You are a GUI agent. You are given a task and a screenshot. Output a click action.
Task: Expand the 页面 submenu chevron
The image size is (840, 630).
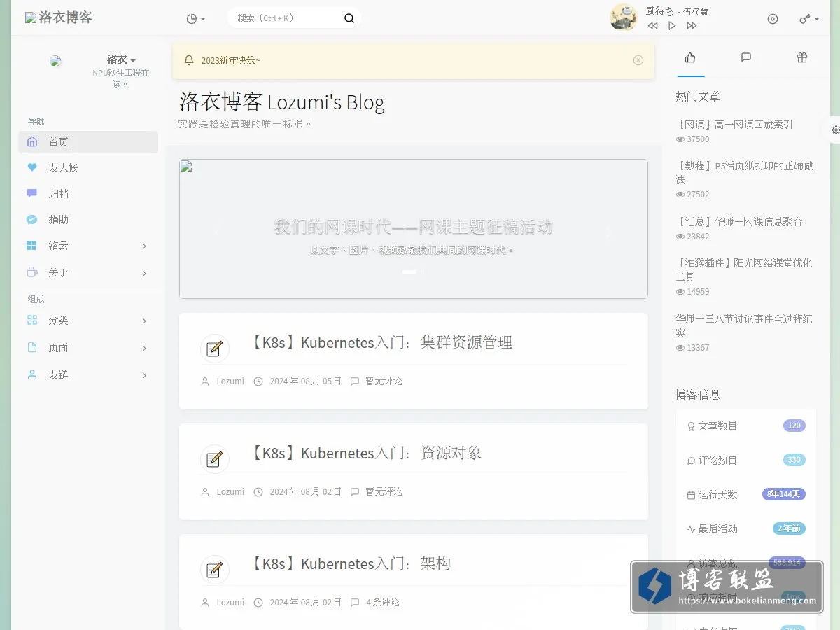[144, 348]
